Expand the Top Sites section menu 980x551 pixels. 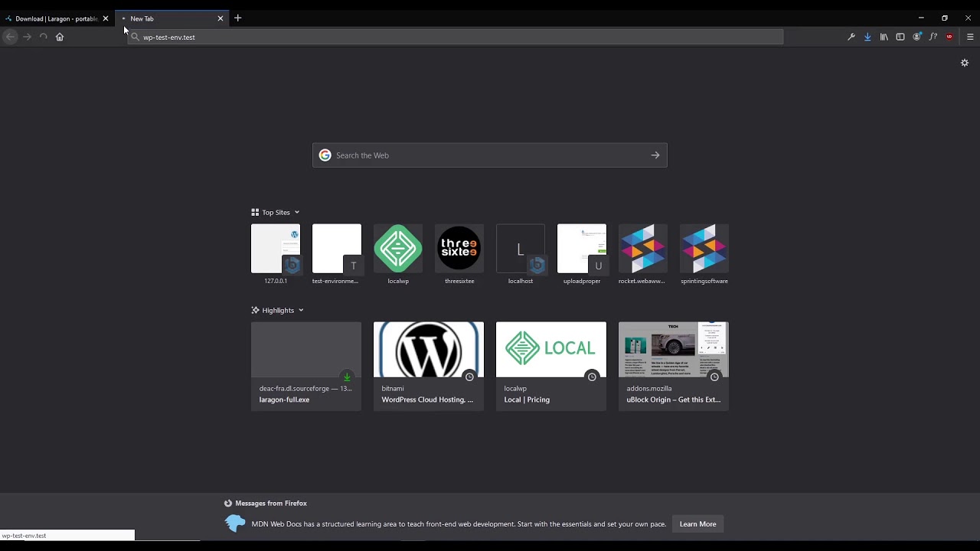click(297, 213)
